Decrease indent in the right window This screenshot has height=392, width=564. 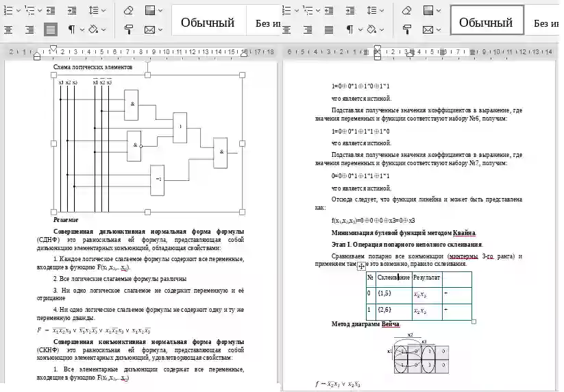pos(329,11)
